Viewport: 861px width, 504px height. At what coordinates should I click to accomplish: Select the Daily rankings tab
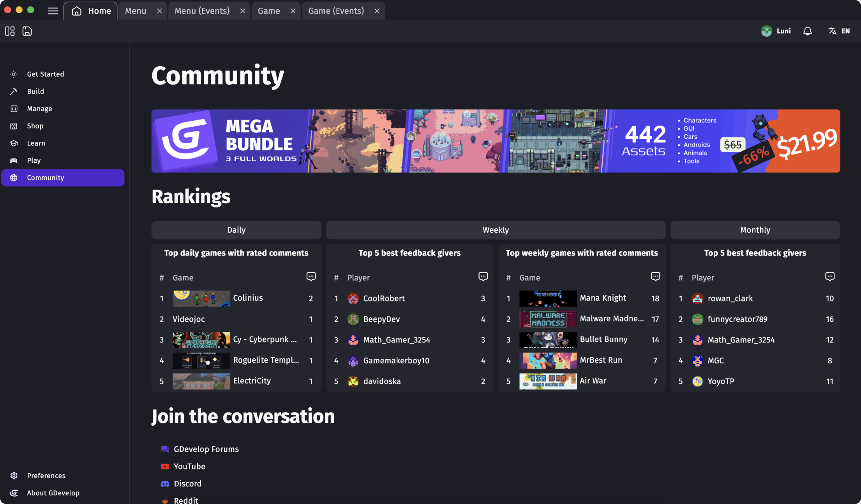coord(236,230)
